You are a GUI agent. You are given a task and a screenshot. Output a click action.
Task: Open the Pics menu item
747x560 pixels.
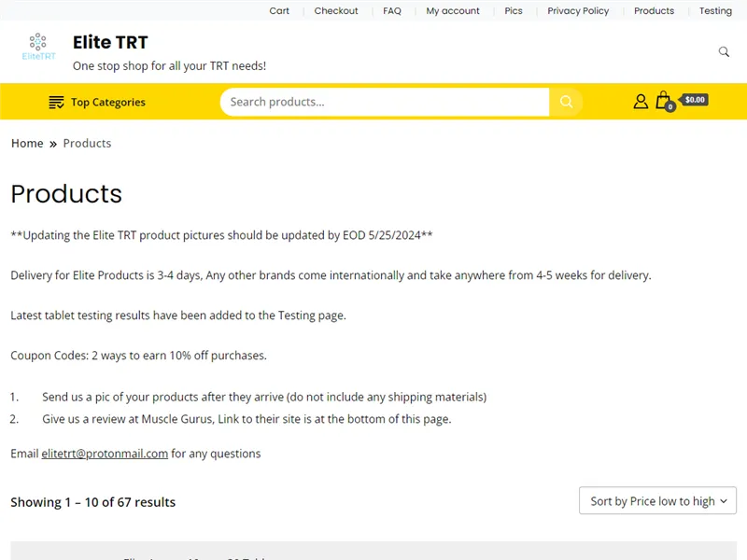coord(513,11)
